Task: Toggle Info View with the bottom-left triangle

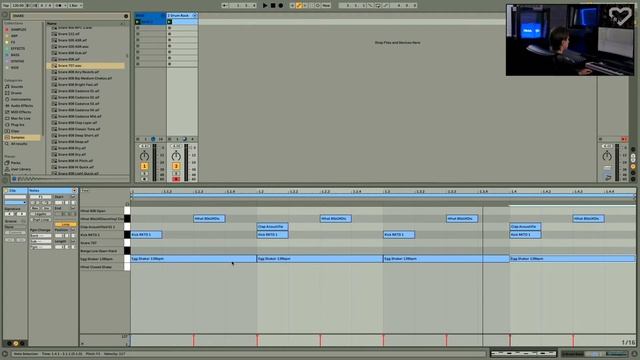Action: [5, 354]
